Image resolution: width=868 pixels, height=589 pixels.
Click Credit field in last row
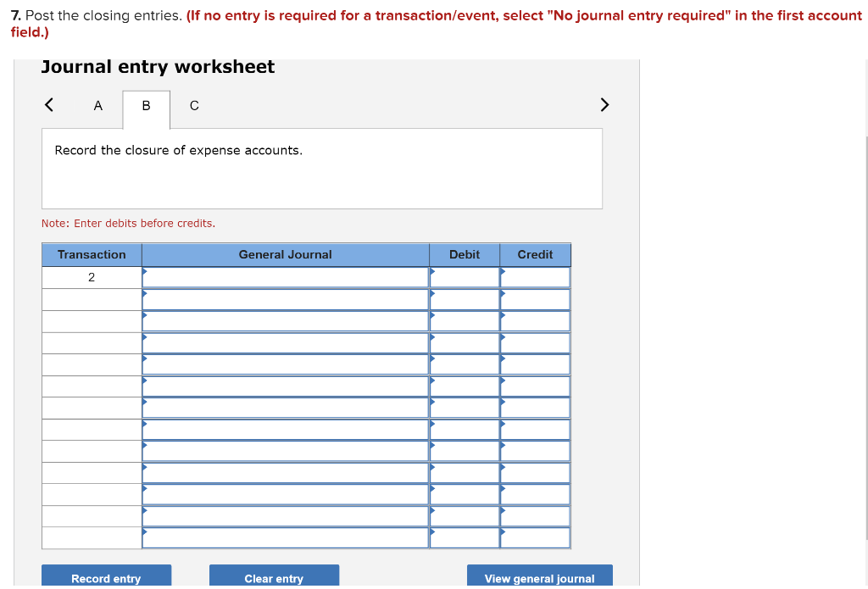click(x=536, y=538)
